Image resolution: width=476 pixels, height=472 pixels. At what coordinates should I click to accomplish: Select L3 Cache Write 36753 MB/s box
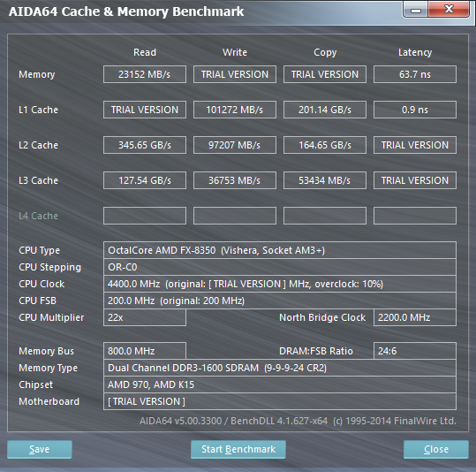(235, 180)
